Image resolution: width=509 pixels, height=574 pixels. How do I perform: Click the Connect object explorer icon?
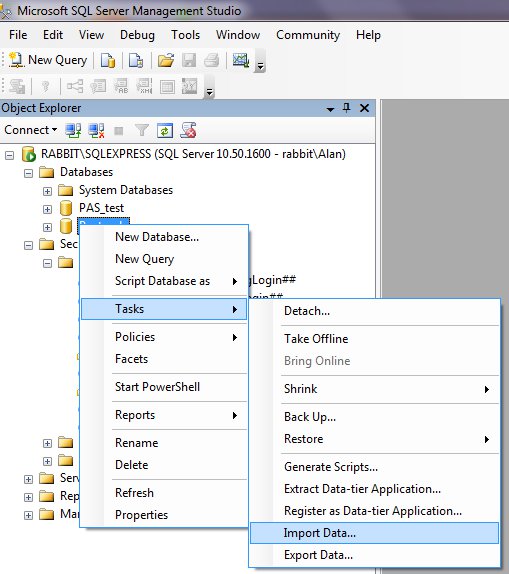73,130
